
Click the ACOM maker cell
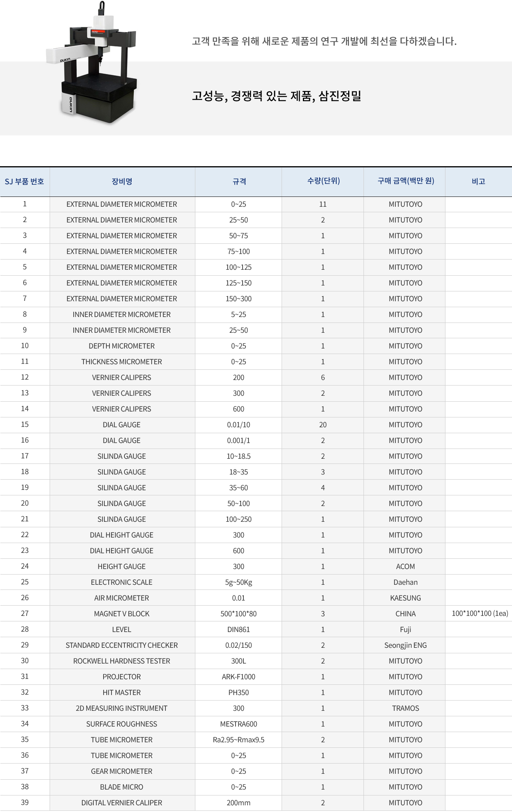[405, 567]
